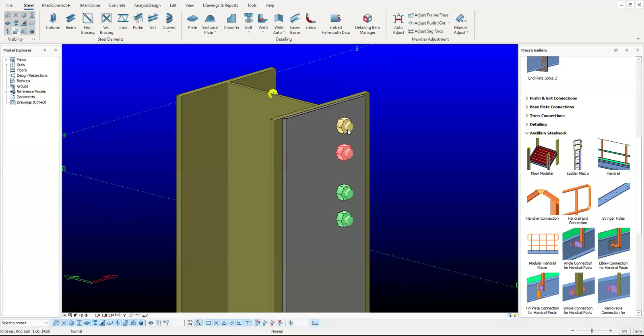
Task: Open Embed Fishmouth Data
Action: 336,24
